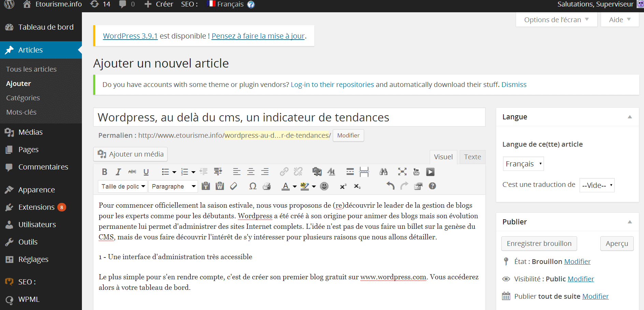644x310 pixels.
Task: Insert a hyperlink with the chain icon
Action: point(284,172)
